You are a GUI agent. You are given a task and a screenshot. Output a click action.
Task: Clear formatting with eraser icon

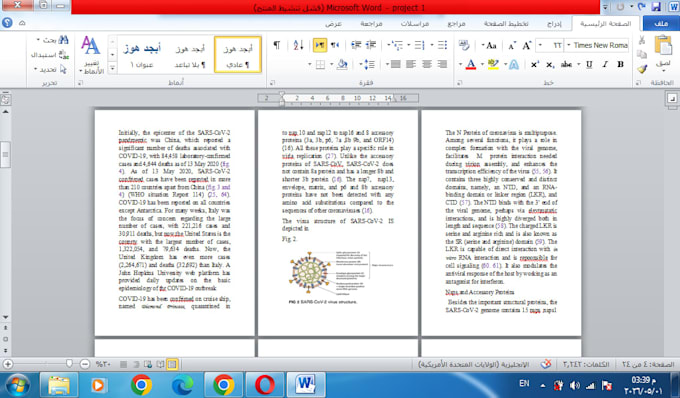click(x=464, y=45)
